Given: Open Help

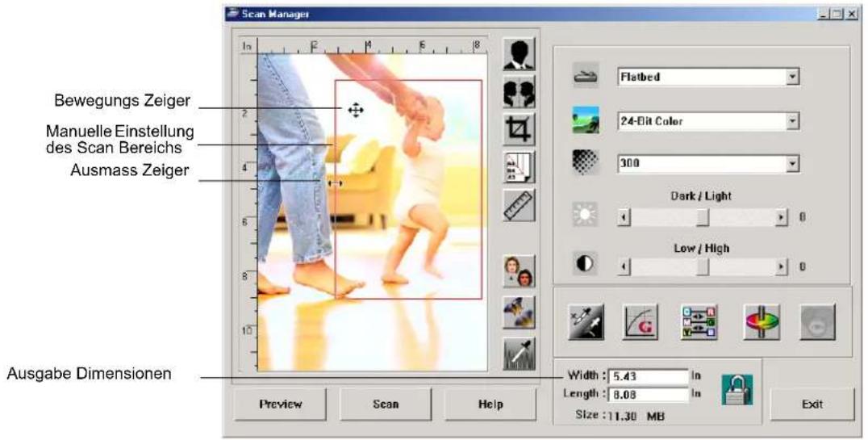Looking at the screenshot, I should click(490, 404).
